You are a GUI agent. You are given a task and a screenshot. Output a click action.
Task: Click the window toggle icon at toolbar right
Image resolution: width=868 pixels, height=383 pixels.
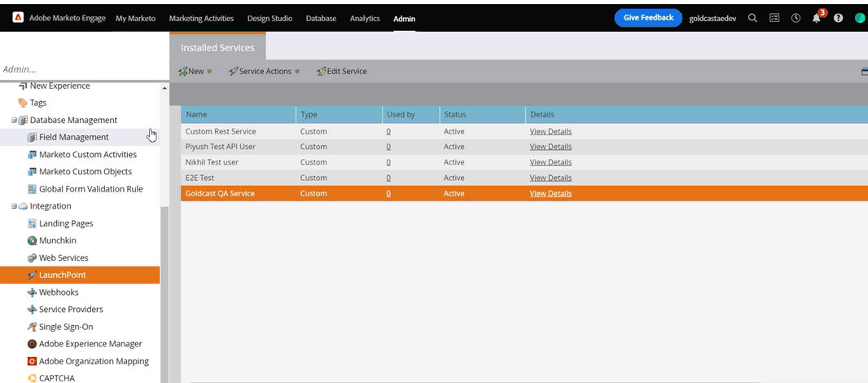coord(865,72)
